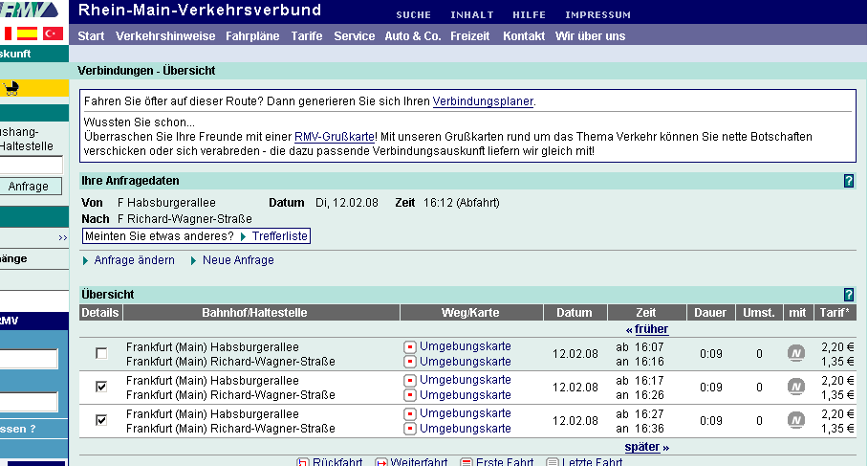Viewport: 868px width, 466px height.
Task: Uncheck details box for 16:17 departure
Action: pyautogui.click(x=101, y=387)
